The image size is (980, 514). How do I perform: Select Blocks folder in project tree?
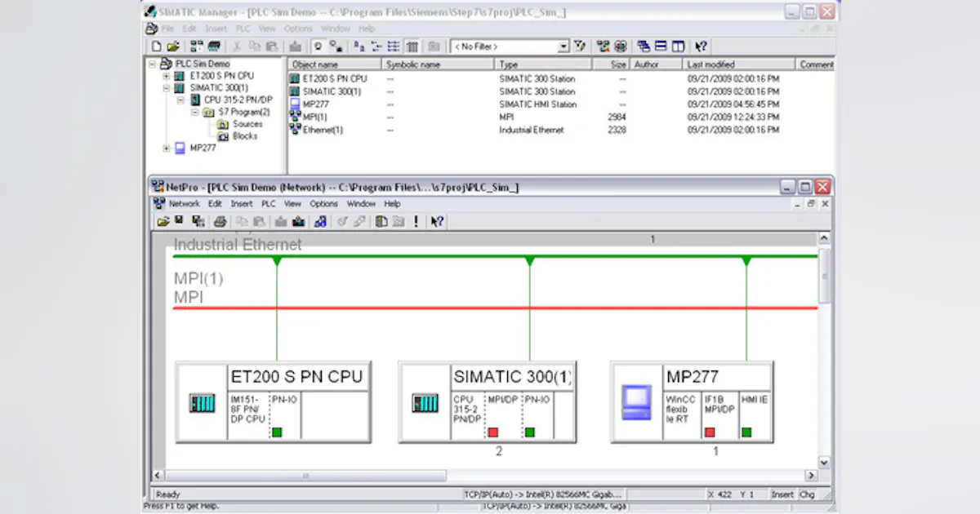point(245,136)
